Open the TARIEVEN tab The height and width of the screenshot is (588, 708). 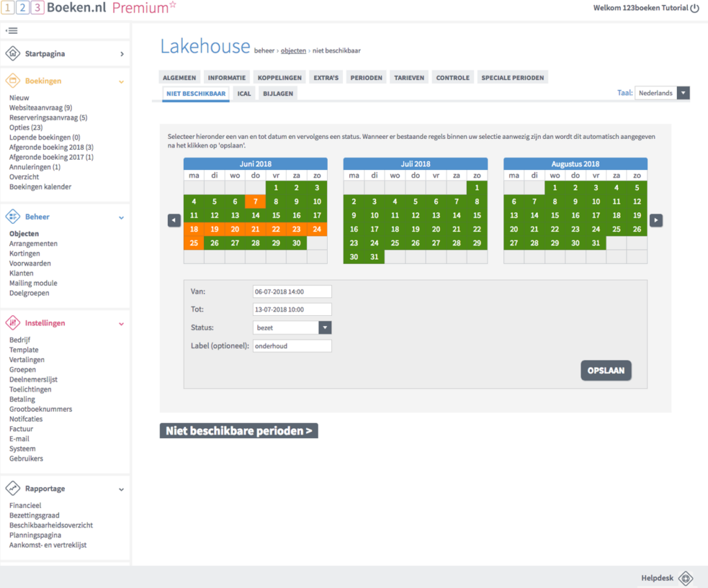click(409, 77)
